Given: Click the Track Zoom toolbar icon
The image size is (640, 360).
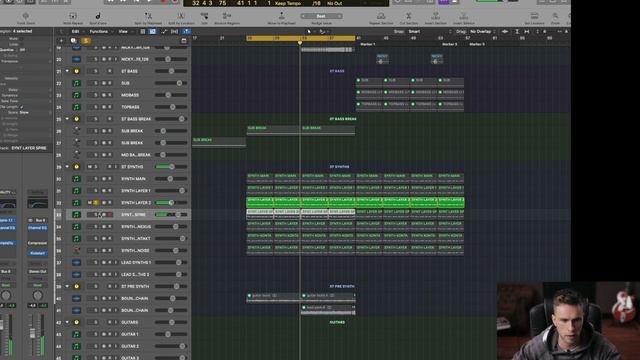Looking at the screenshot, I should coord(25,16).
